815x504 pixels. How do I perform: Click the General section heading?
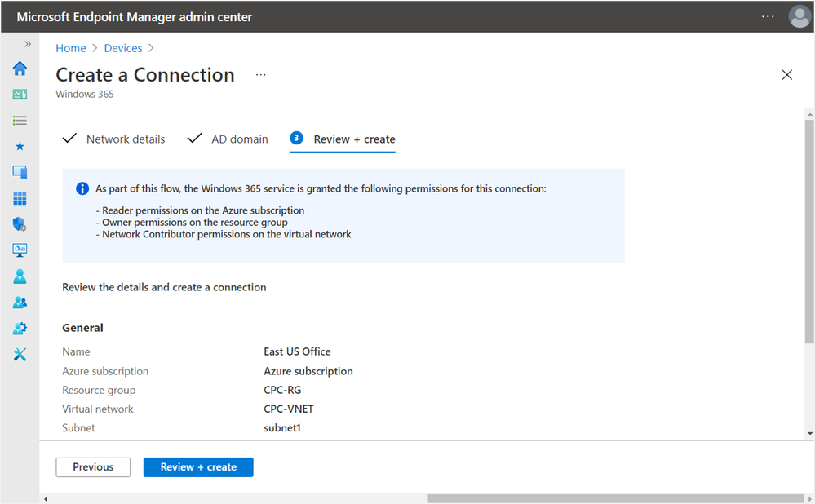coord(82,328)
